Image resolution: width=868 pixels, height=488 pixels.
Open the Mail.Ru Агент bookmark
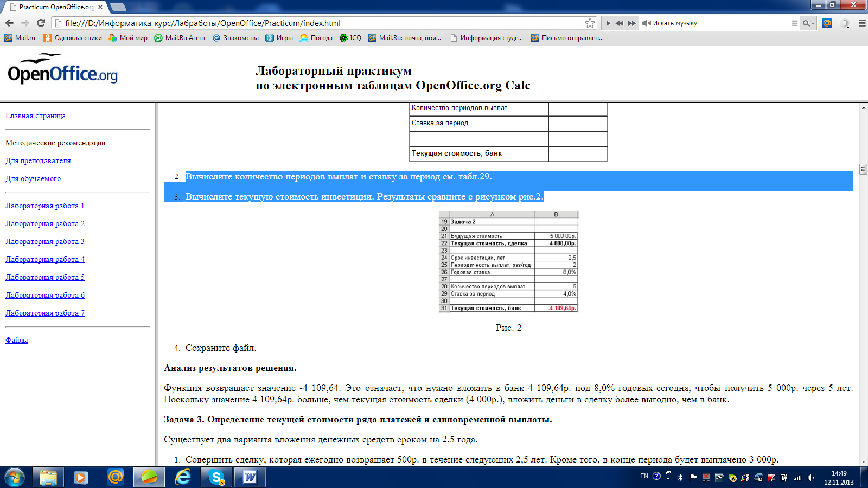[x=180, y=38]
